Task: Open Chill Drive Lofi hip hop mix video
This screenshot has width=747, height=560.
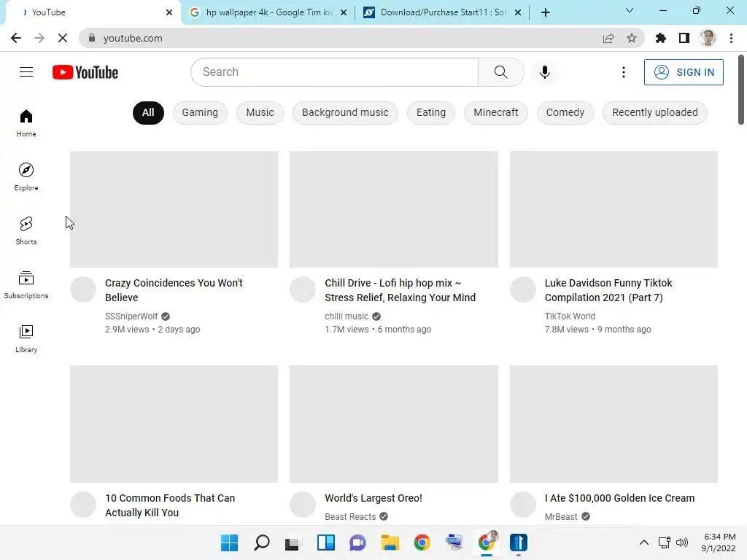Action: click(400, 290)
